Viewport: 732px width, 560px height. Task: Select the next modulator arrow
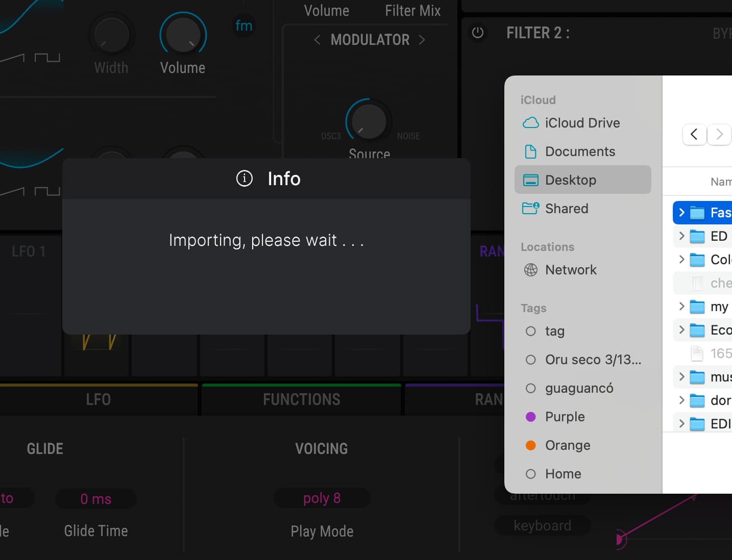coord(422,40)
